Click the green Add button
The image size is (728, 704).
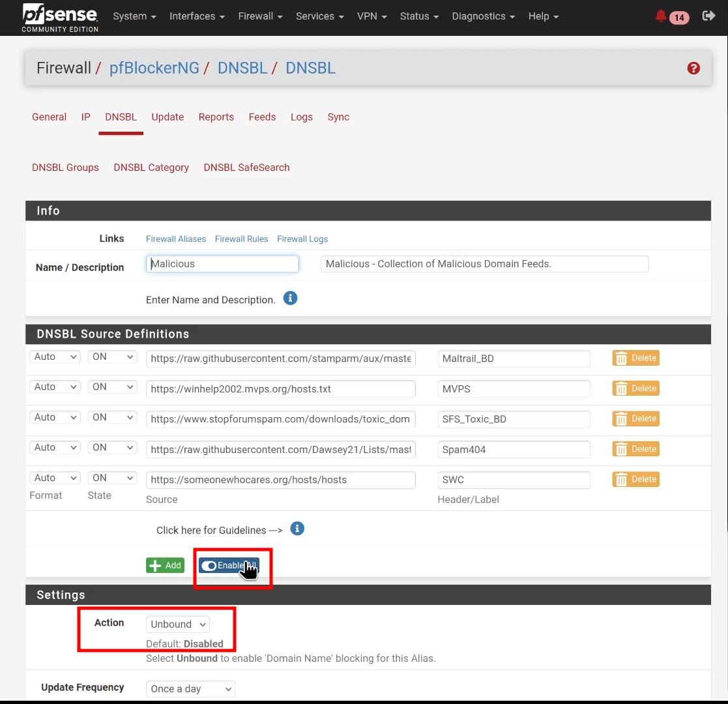(x=165, y=565)
